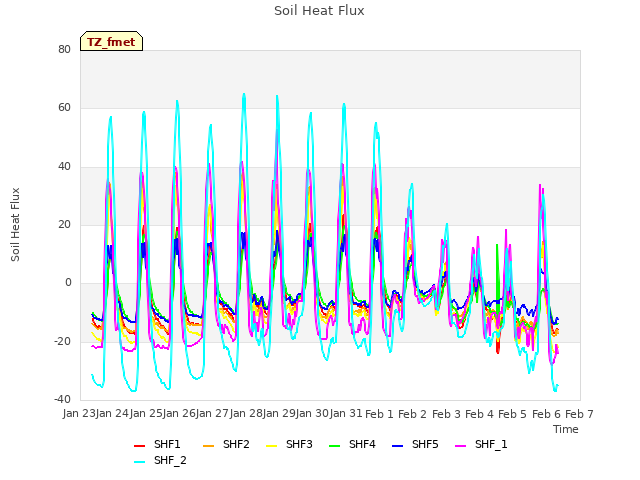Toggle SHF3 series in the legend

point(289,444)
